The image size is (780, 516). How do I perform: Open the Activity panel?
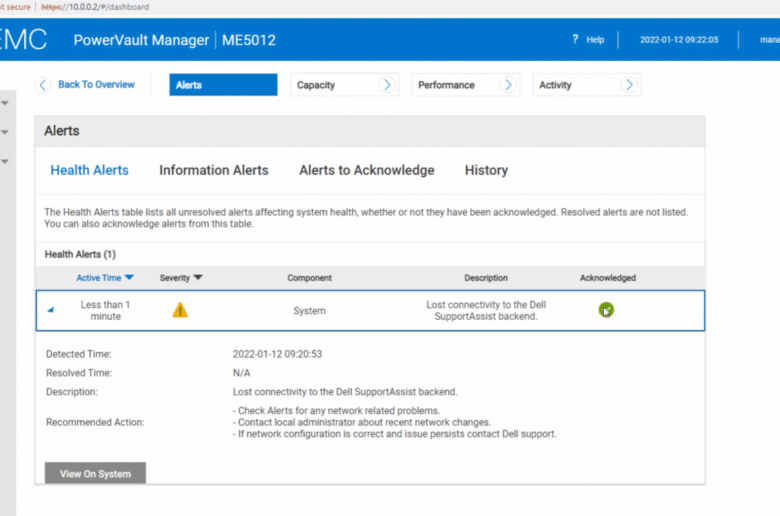pyautogui.click(x=586, y=85)
